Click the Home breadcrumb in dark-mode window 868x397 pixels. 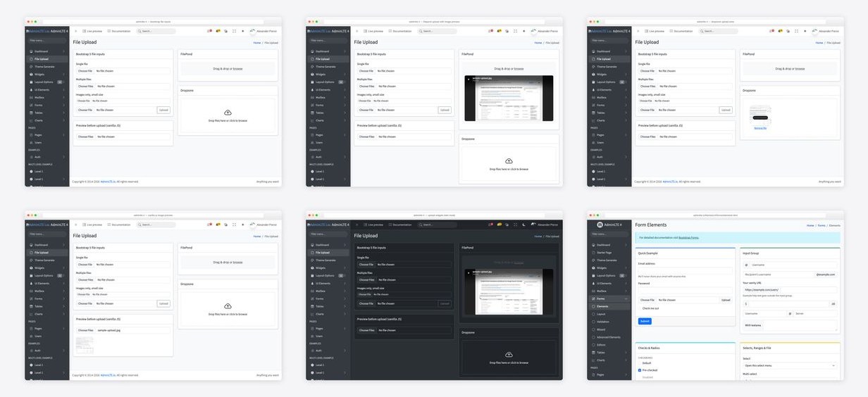538,237
